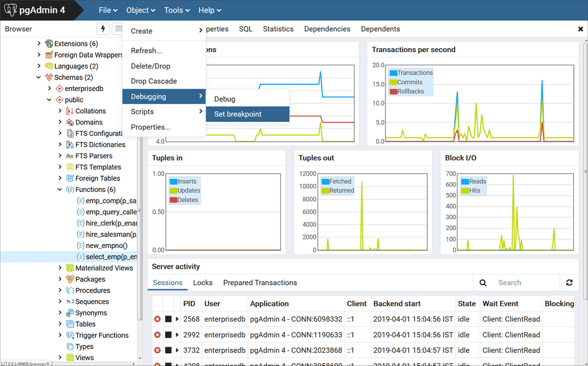Click the Sequences node icon
The image size is (588, 366).
[70, 302]
